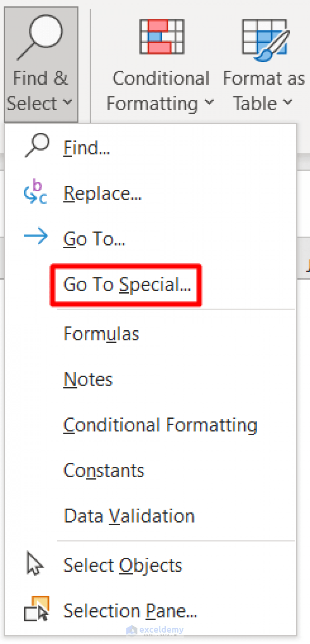Viewport: 310px width, 644px height.
Task: Select Constants from the menu
Action: point(103,470)
